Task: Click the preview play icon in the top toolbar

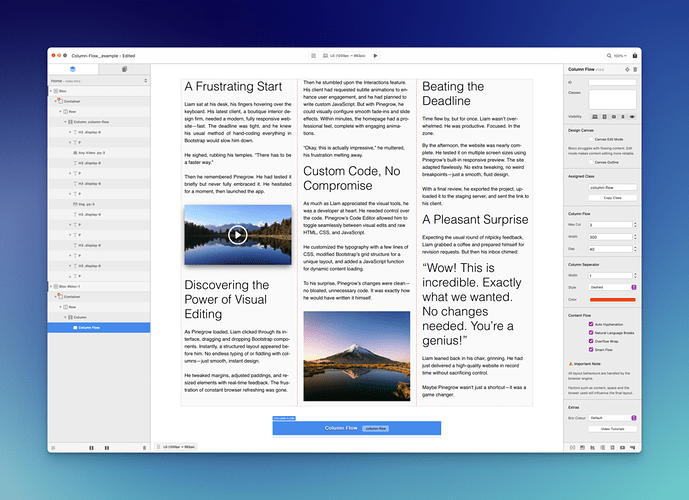Action: click(x=375, y=55)
